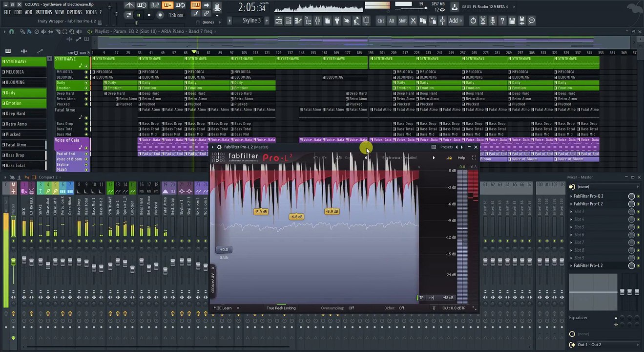Click True Peak Limiting button
The width and height of the screenshot is (644, 352).
281,308
